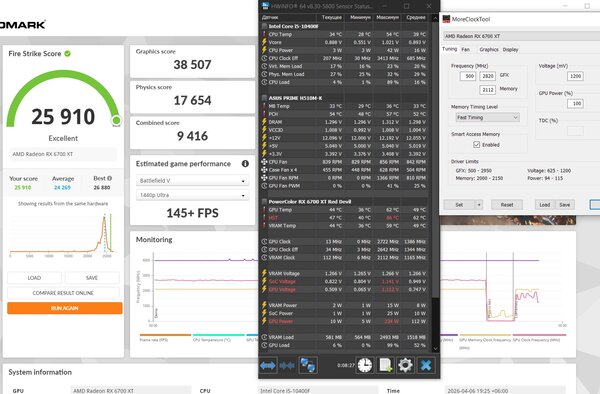The width and height of the screenshot is (600, 394).
Task: Click the icon on the GPU Load row
Action: pyautogui.click(x=264, y=345)
